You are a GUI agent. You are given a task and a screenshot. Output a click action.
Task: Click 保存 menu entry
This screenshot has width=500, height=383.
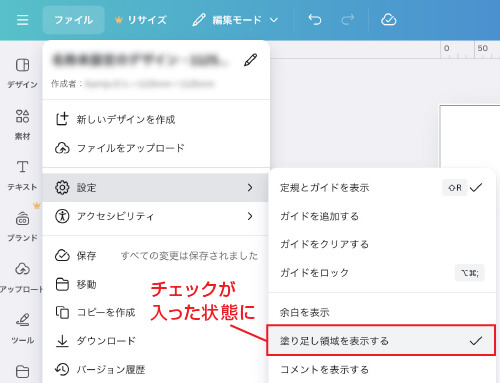click(156, 256)
